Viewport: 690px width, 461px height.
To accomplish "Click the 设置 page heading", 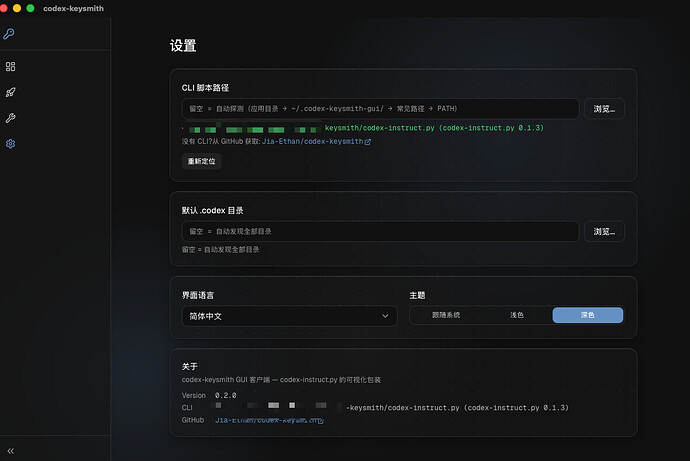I will tap(183, 45).
